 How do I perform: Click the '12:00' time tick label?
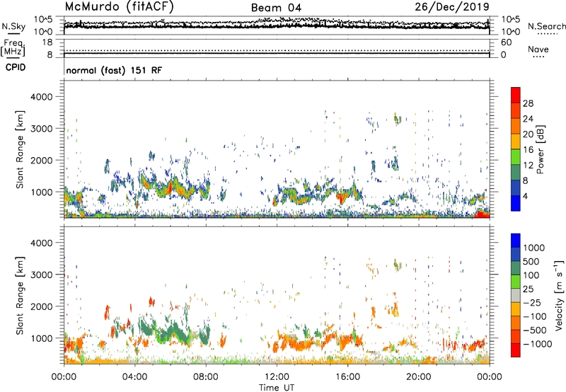[x=277, y=377]
